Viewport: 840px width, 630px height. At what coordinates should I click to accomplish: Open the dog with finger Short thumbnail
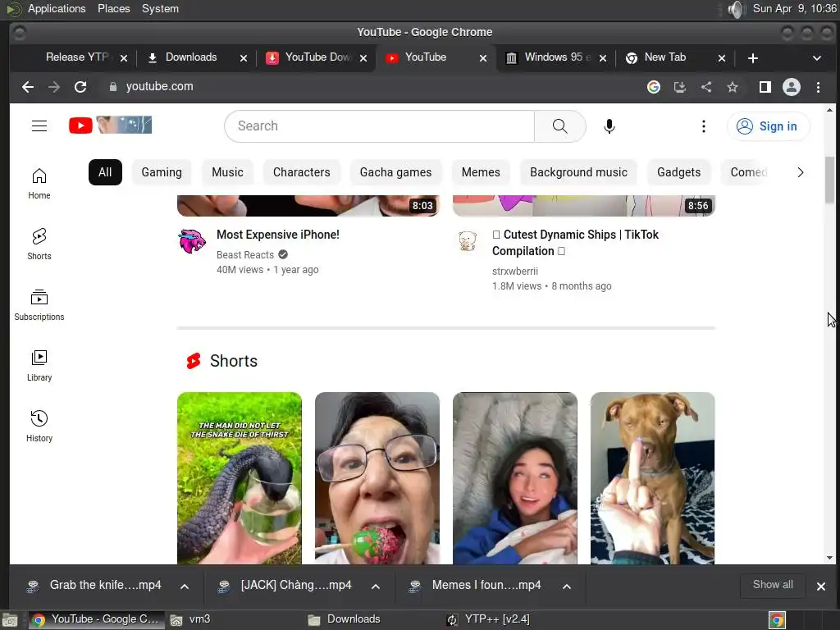point(652,478)
